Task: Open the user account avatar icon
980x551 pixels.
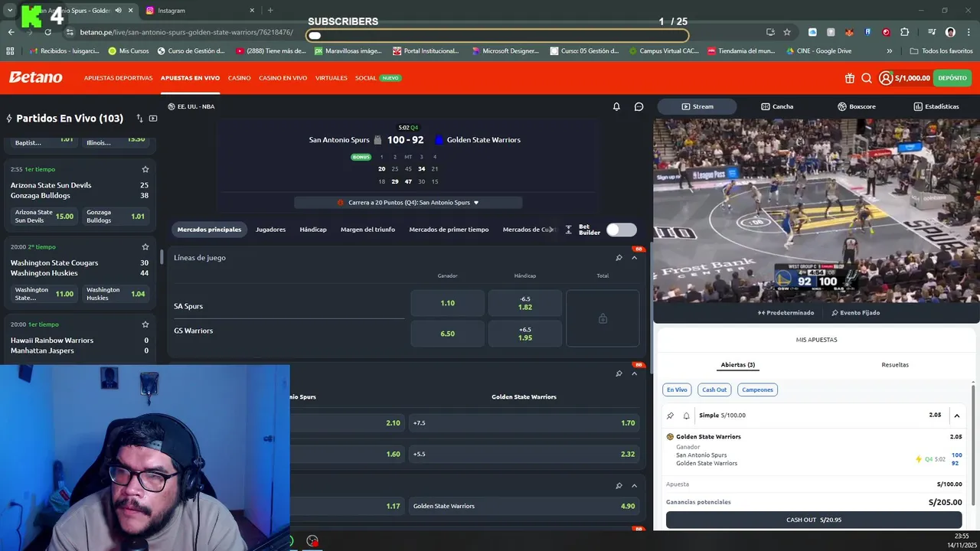Action: coord(886,78)
